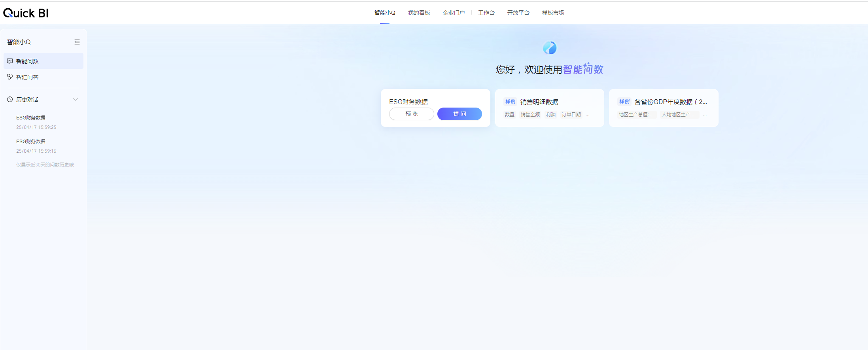
Task: Collapse the 智能小Q sidebar menu icon
Action: (77, 42)
